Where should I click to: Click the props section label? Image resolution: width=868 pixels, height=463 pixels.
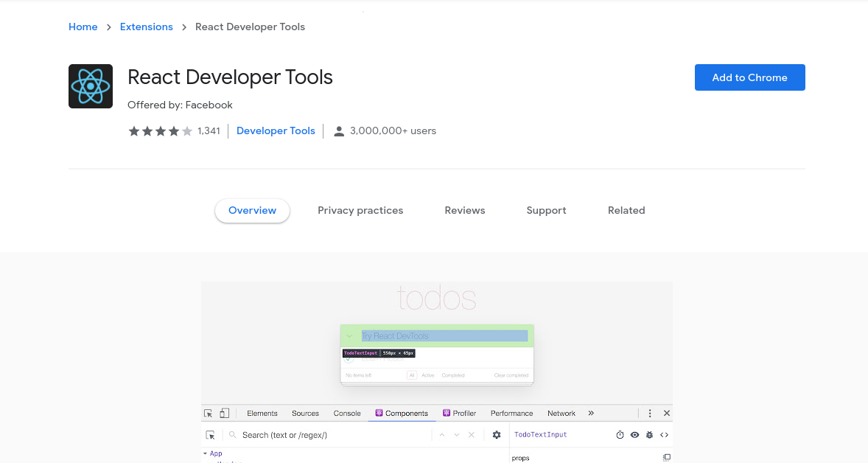click(520, 458)
